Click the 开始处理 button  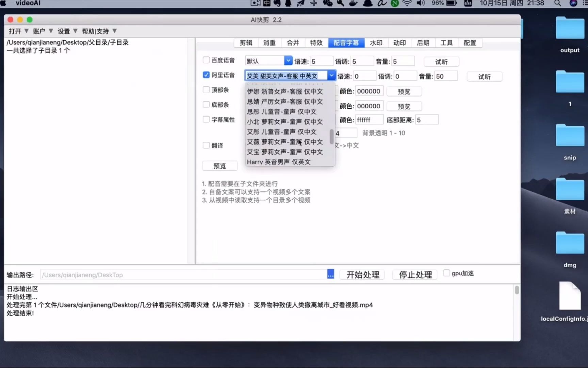pyautogui.click(x=363, y=275)
